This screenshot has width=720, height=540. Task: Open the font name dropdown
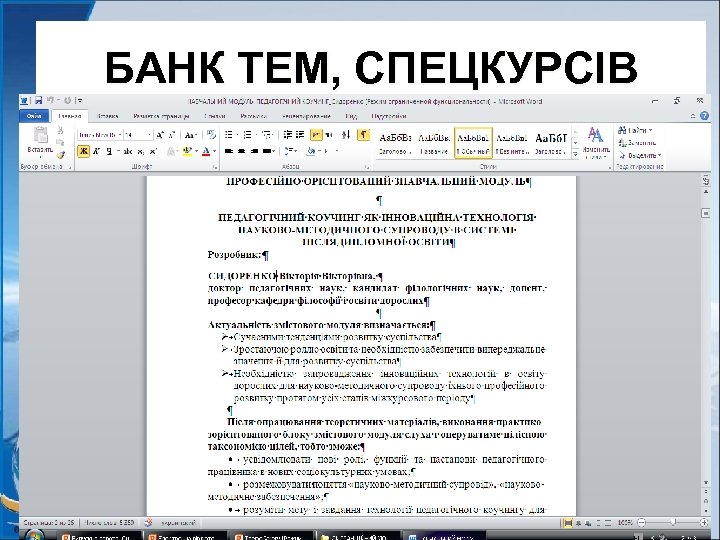pyautogui.click(x=119, y=135)
